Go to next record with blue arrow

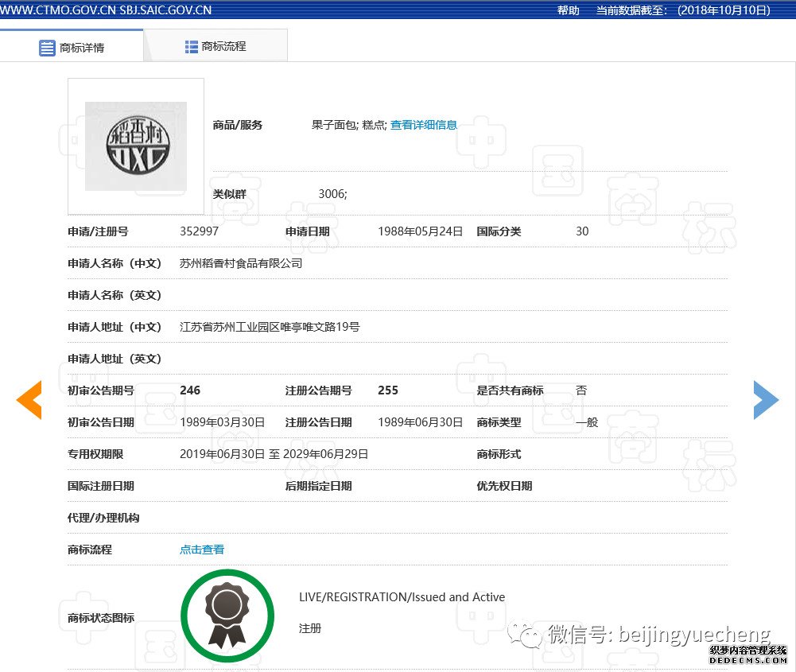tap(766, 399)
